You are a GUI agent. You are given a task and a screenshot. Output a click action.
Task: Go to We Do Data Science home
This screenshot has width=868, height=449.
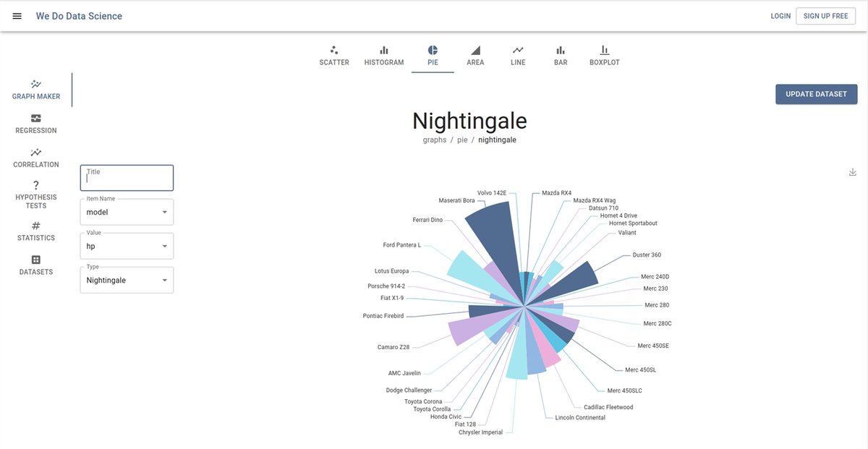pos(79,16)
